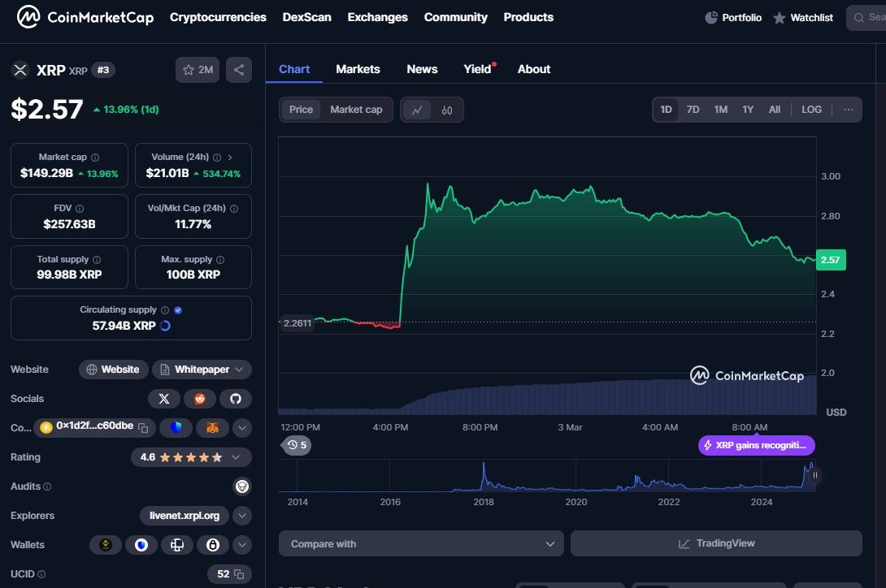Show Volume (24h) info icon
The width and height of the screenshot is (886, 588).
click(x=217, y=158)
